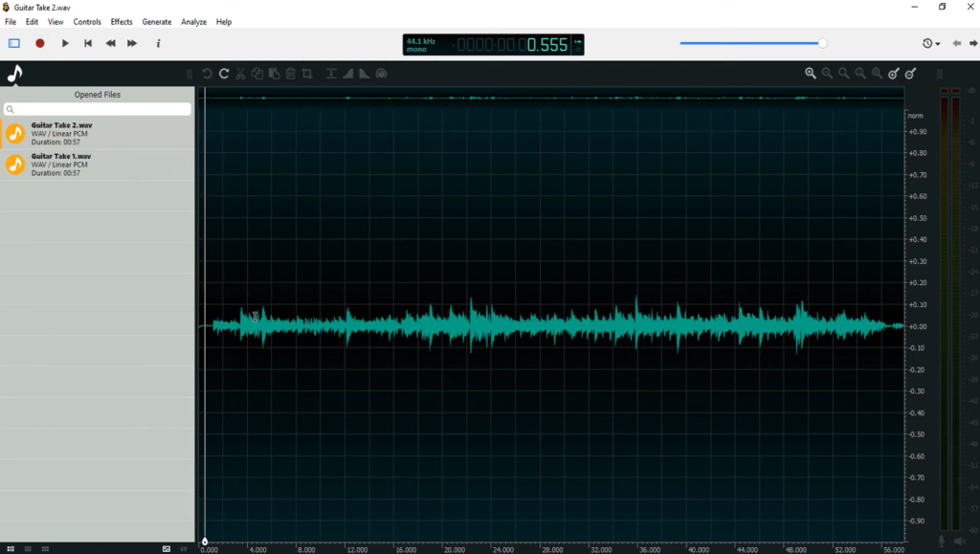Switch file list to compact list view
Screen dimensions: 980x554
coord(28,549)
